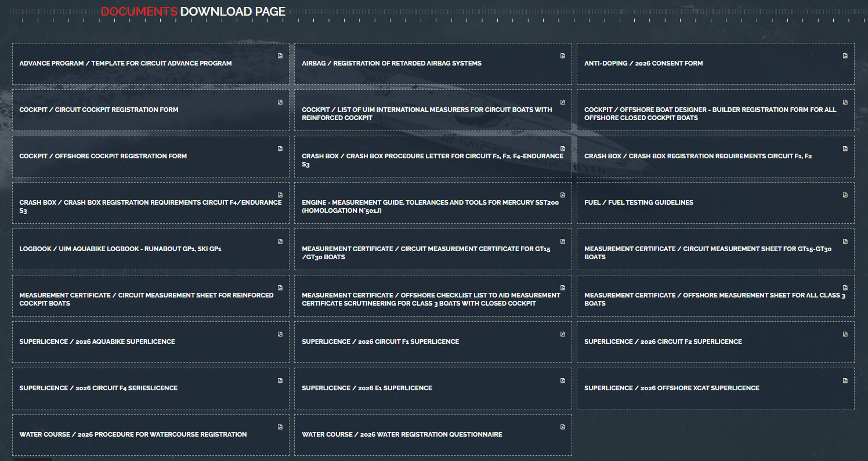
Task: Open 2026 Circuit F2 Superlicence form
Action: [x=663, y=342]
